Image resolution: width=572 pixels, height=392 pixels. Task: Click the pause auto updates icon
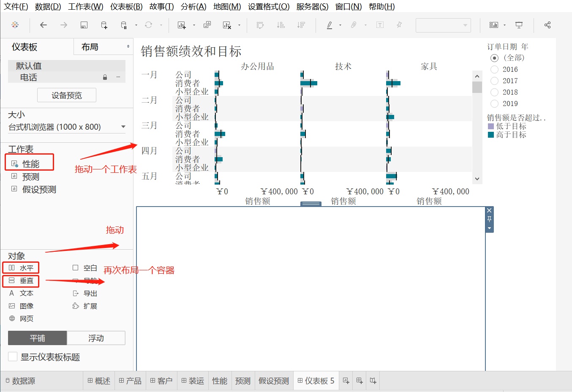124,25
